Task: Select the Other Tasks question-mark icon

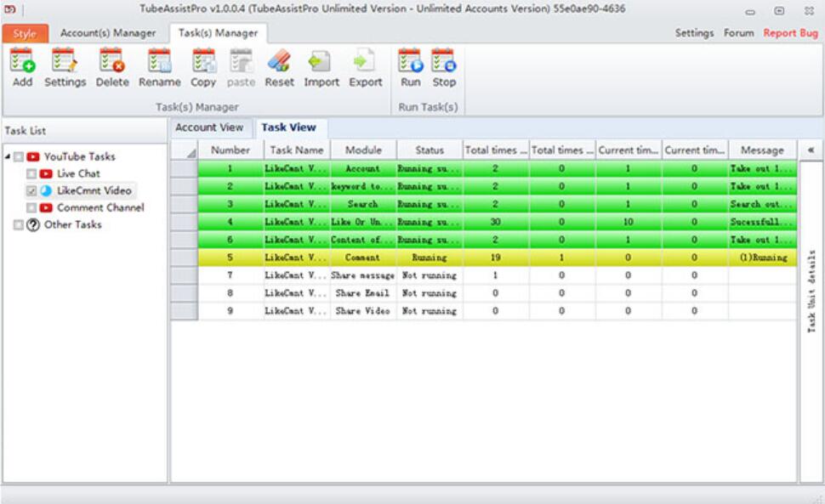Action: [x=33, y=225]
